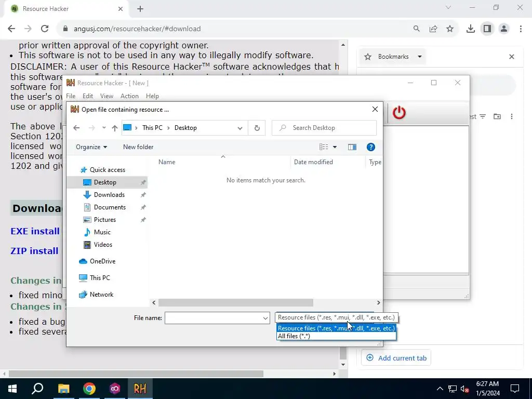
Task: Select Desktop in the navigation pane
Action: tap(107, 182)
